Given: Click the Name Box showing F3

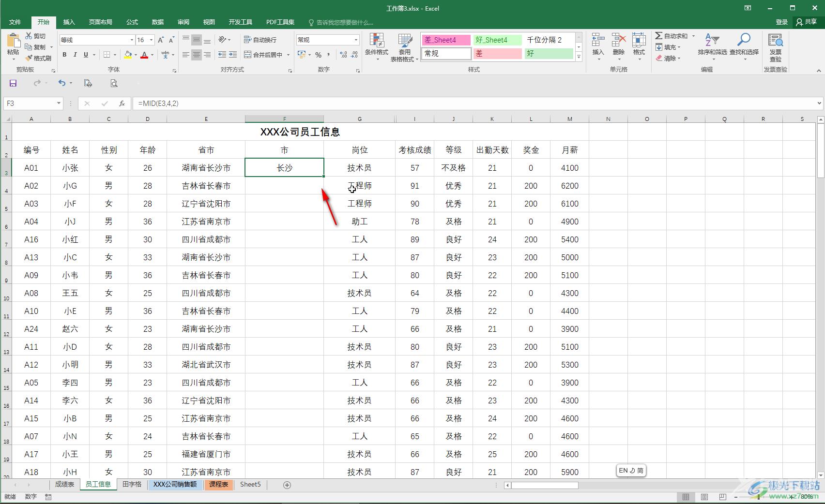Looking at the screenshot, I should [x=30, y=104].
